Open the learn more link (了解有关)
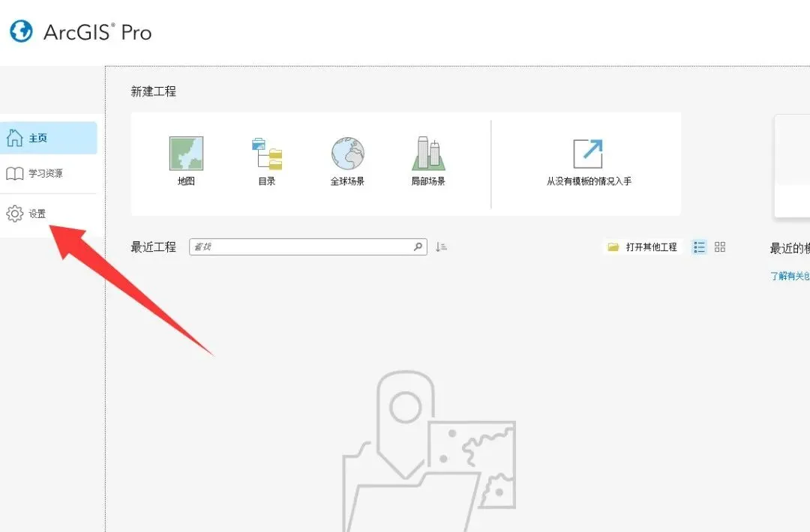810x532 pixels. tap(790, 276)
